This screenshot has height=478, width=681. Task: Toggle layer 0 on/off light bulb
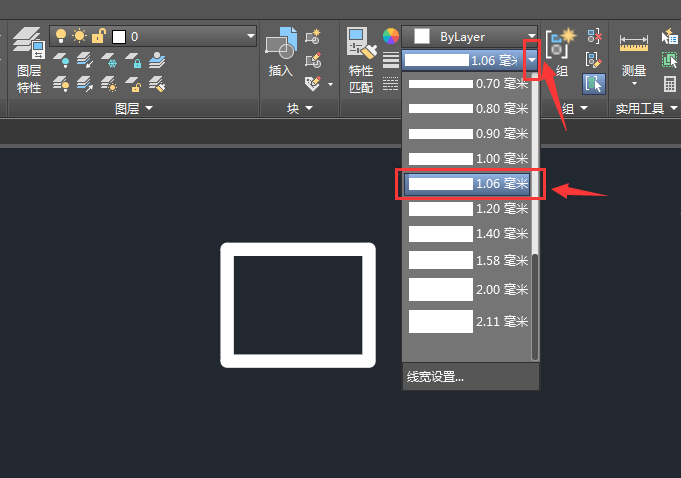[61, 36]
